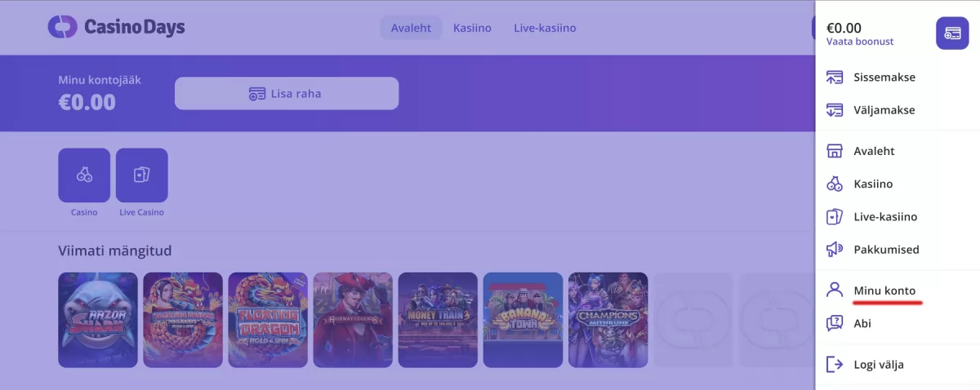Image resolution: width=980 pixels, height=390 pixels.
Task: Open the Money Train 3 game thumbnail
Action: pos(438,320)
